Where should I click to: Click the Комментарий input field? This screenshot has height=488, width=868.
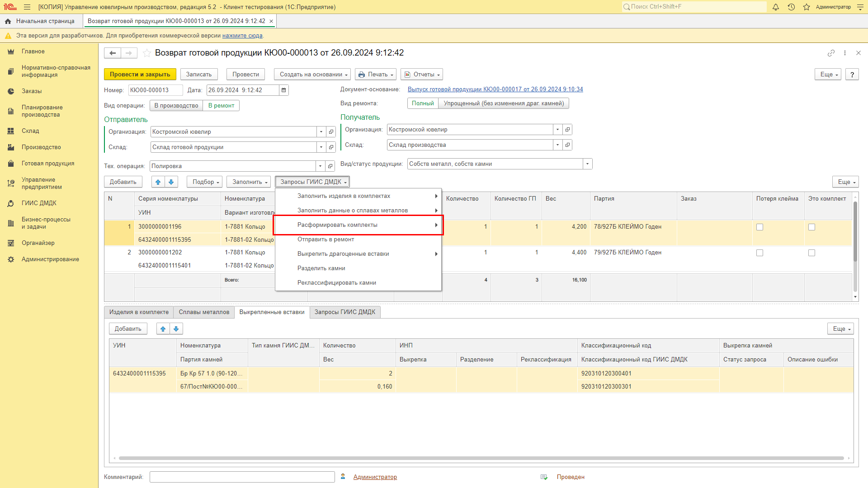[242, 477]
